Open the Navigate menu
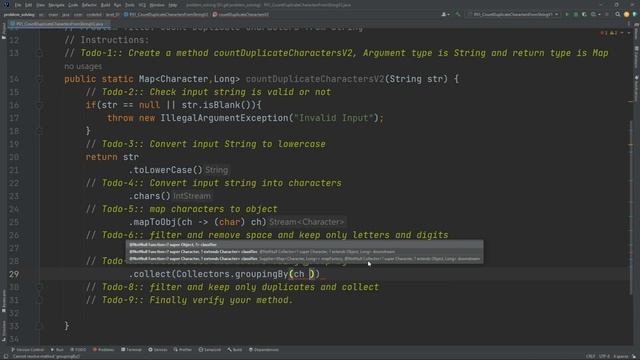 pos(56,5)
